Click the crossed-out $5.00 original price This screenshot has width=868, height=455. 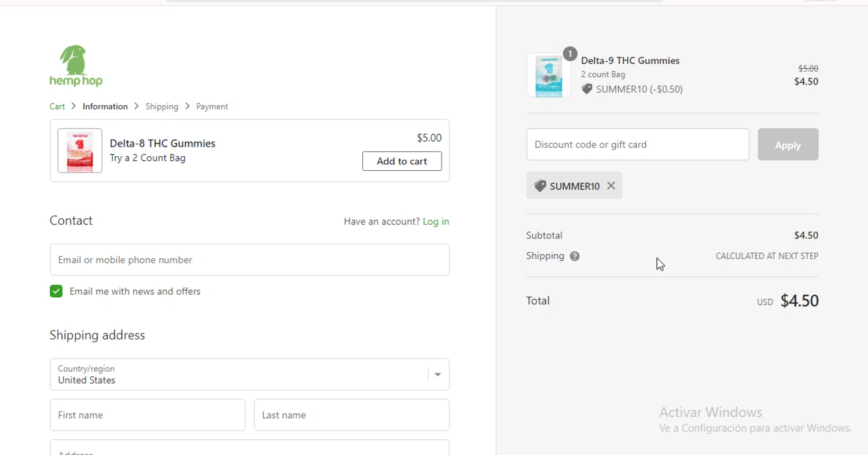point(808,68)
